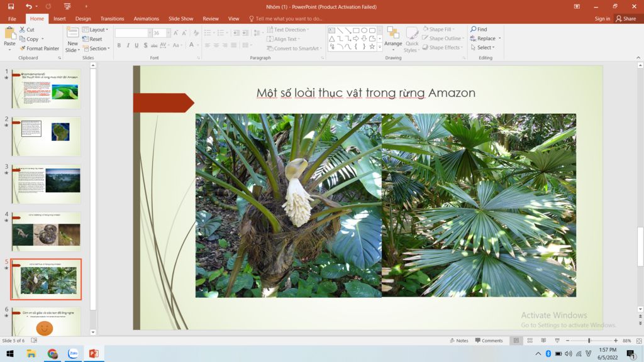Insert a New Slide
Screen dimensions: 644x362
73,40
